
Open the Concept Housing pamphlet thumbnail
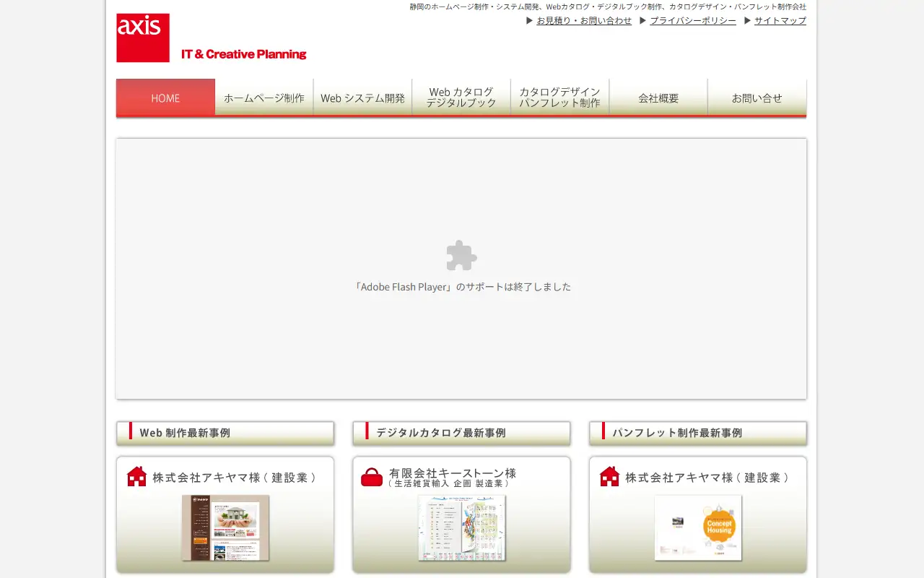(x=698, y=527)
